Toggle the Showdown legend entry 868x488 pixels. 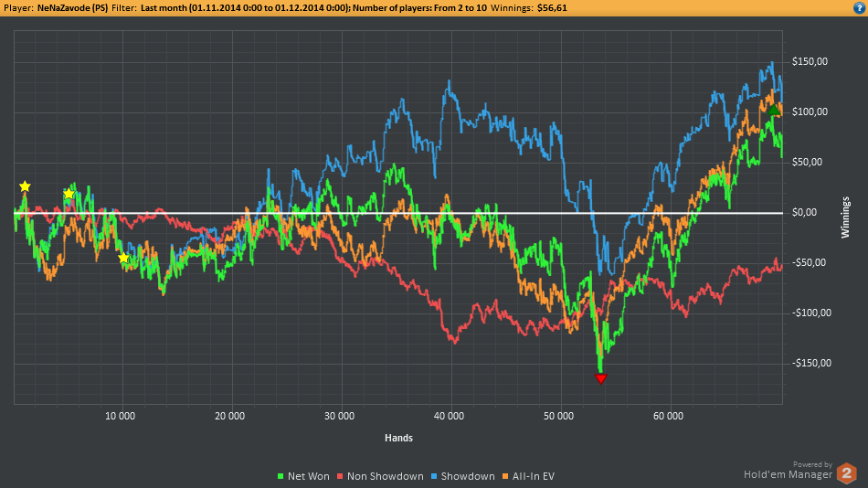click(463, 476)
